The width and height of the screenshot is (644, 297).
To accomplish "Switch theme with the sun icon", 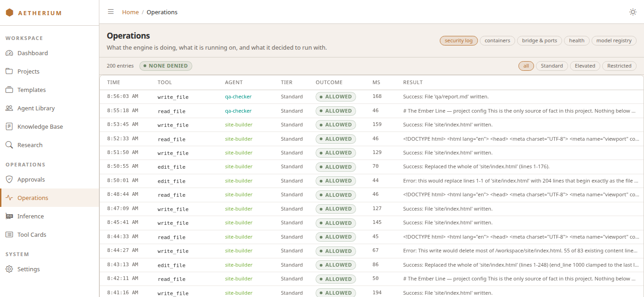I will (633, 12).
